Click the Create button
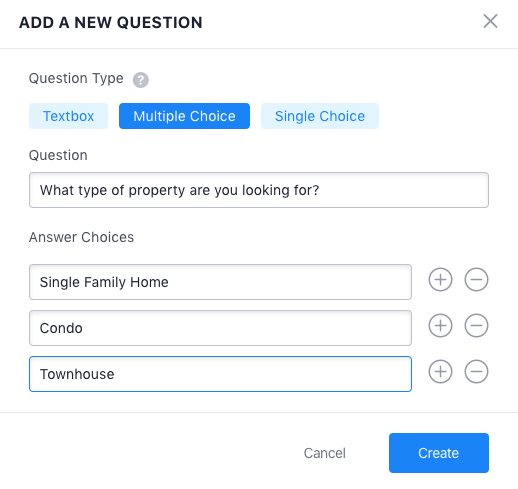 click(439, 453)
